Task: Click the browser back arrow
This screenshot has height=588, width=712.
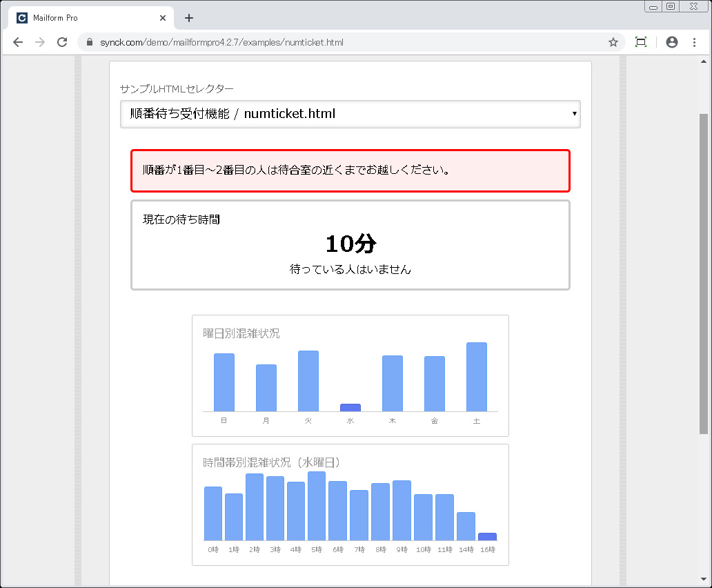Action: click(18, 42)
